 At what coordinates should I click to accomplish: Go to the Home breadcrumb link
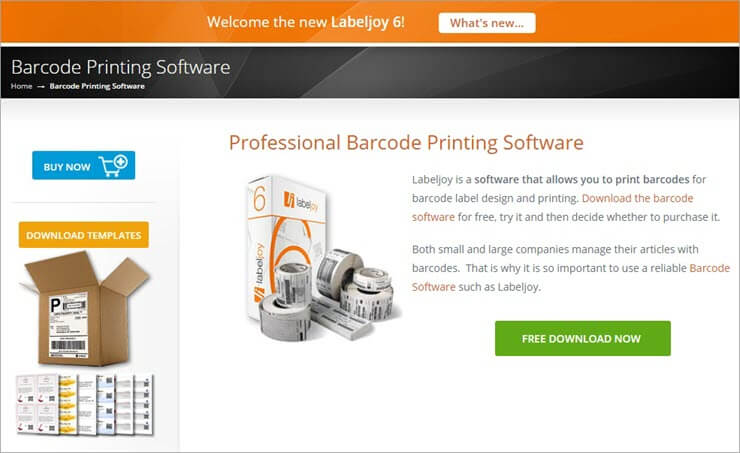[x=21, y=86]
